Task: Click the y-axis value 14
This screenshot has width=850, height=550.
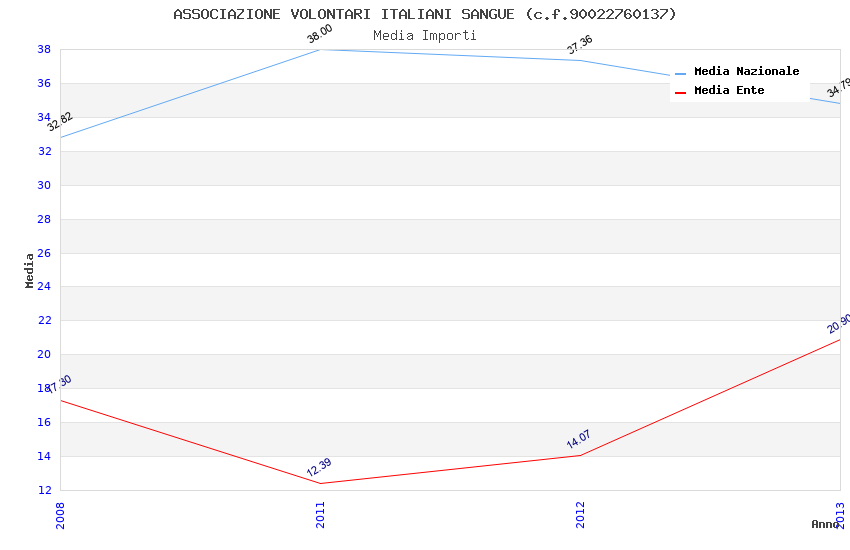Action: [x=44, y=456]
